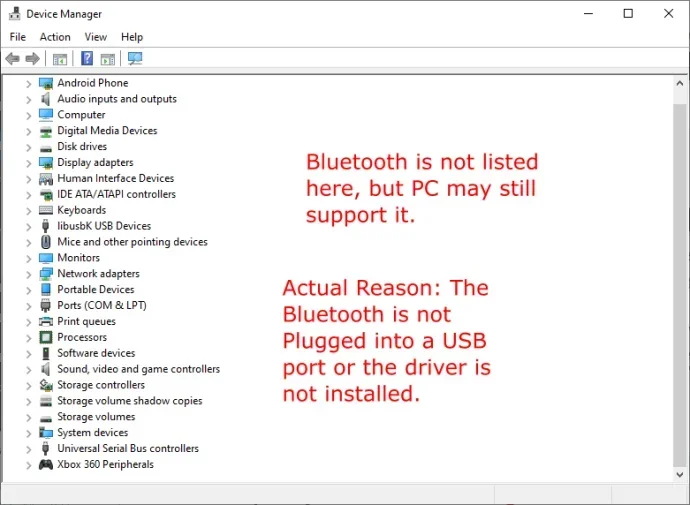Click the Keyboards category icon
The width and height of the screenshot is (690, 505).
coord(46,210)
